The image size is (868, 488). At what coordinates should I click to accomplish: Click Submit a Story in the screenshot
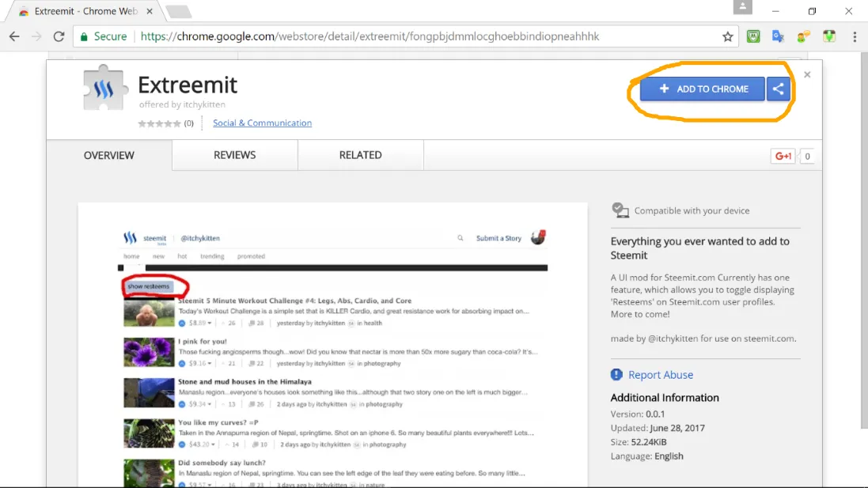tap(498, 238)
